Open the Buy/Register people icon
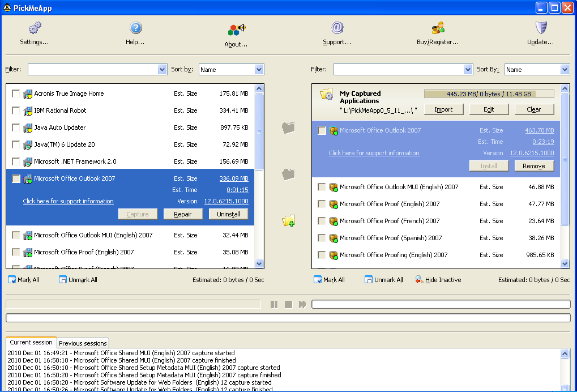The width and height of the screenshot is (577, 392). click(x=438, y=28)
